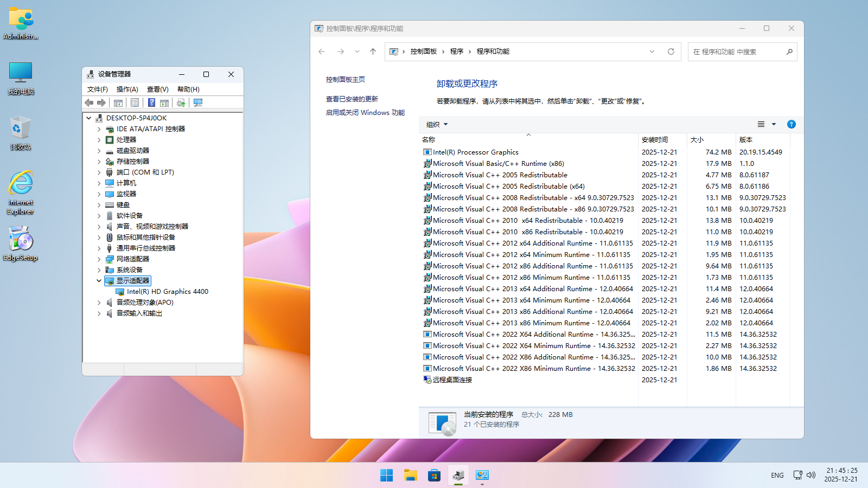Expand the 音频输入和输出 tree node
This screenshot has width=868, height=488.
(x=99, y=313)
